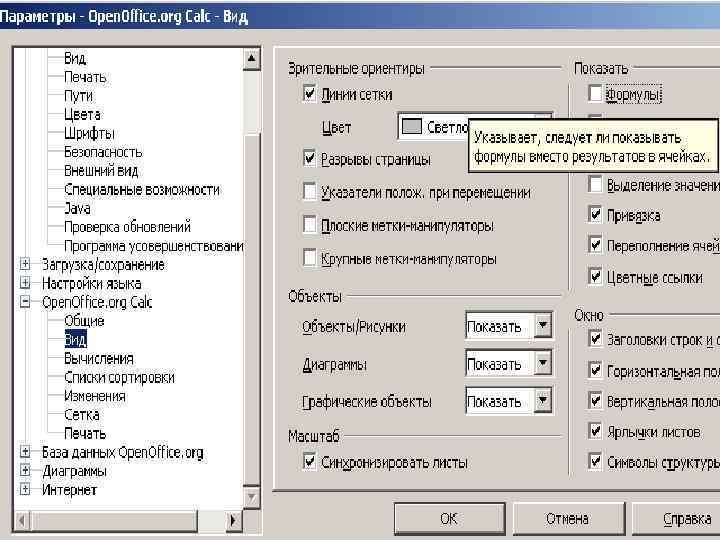Select Специальные возможности tree item
720x540 pixels.
coord(142,189)
